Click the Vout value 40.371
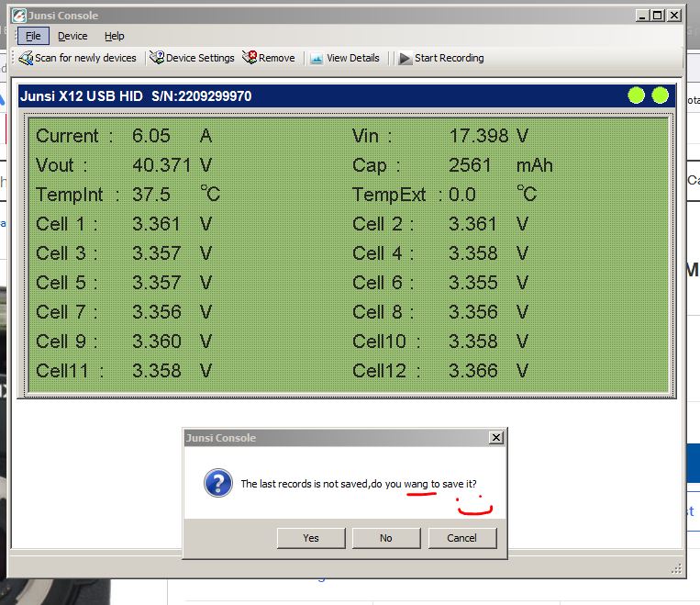Screen dimensions: 700x605 point(161,165)
